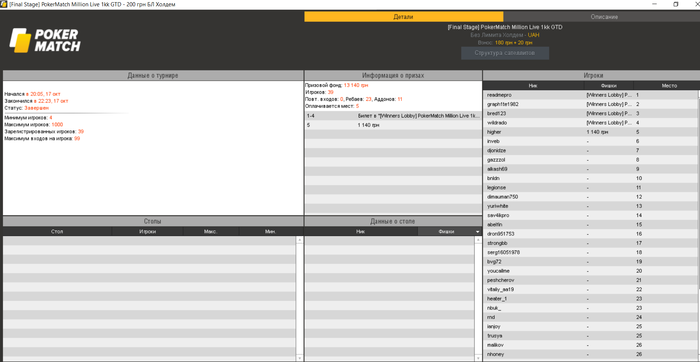700x362 pixels.
Task: Click the Ник column header under Данные о столе
Action: click(361, 232)
